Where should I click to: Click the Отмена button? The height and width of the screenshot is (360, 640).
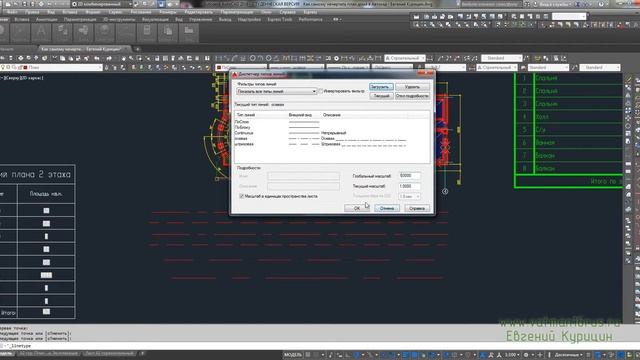387,208
